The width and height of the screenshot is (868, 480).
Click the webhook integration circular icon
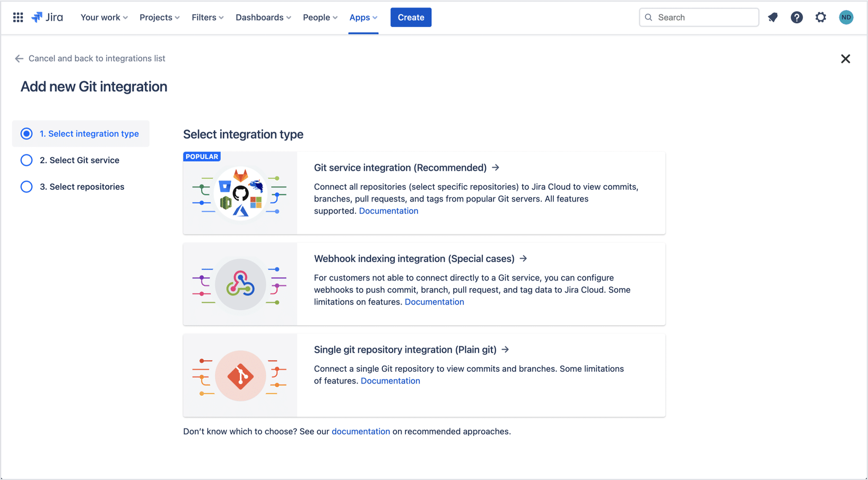tap(240, 284)
